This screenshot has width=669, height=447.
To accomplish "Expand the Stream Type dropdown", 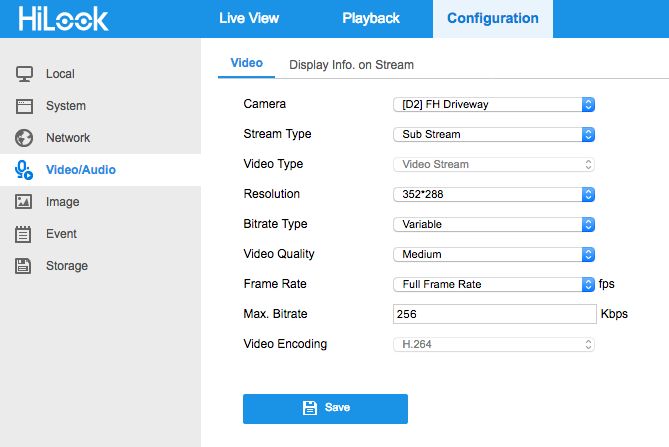I will point(493,134).
